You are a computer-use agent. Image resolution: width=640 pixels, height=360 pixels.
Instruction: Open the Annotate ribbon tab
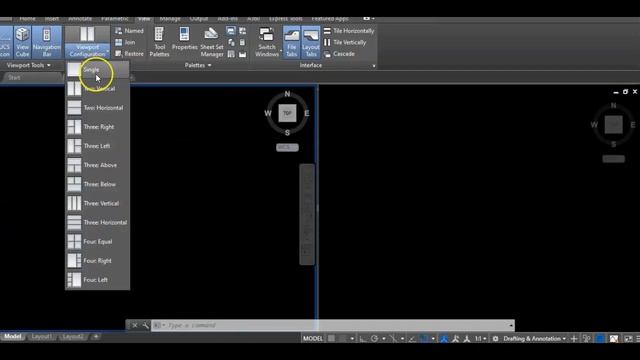pyautogui.click(x=80, y=19)
